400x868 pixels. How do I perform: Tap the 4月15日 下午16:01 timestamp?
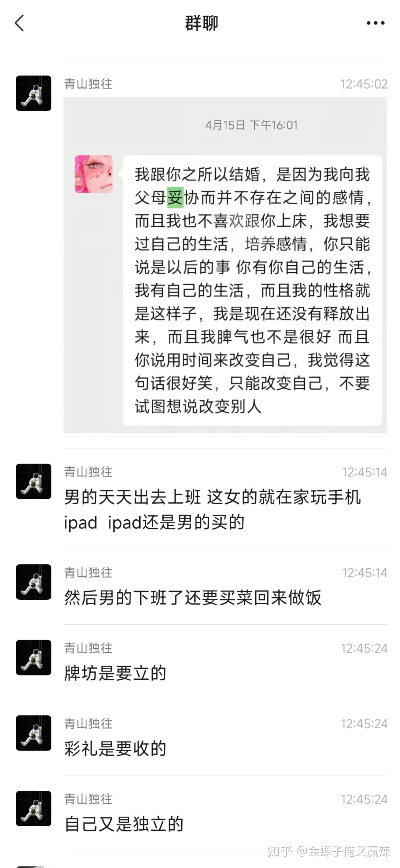pos(251,125)
